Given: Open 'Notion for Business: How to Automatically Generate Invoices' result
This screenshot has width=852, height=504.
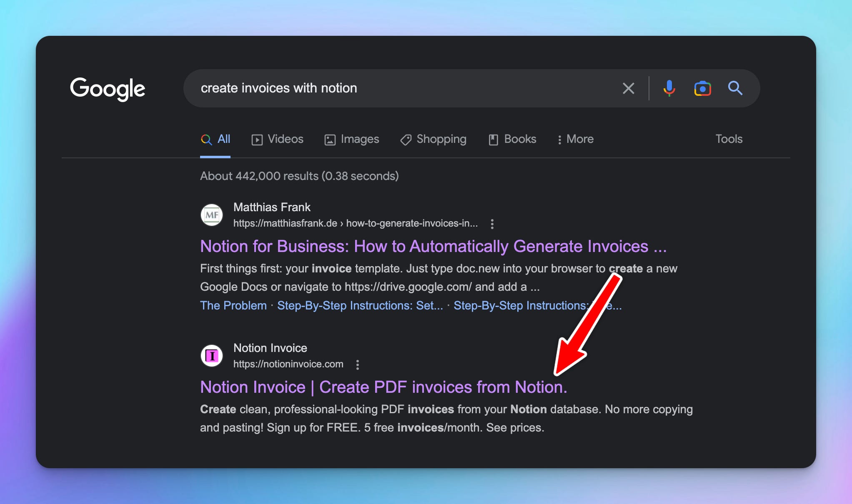Looking at the screenshot, I should pos(433,246).
